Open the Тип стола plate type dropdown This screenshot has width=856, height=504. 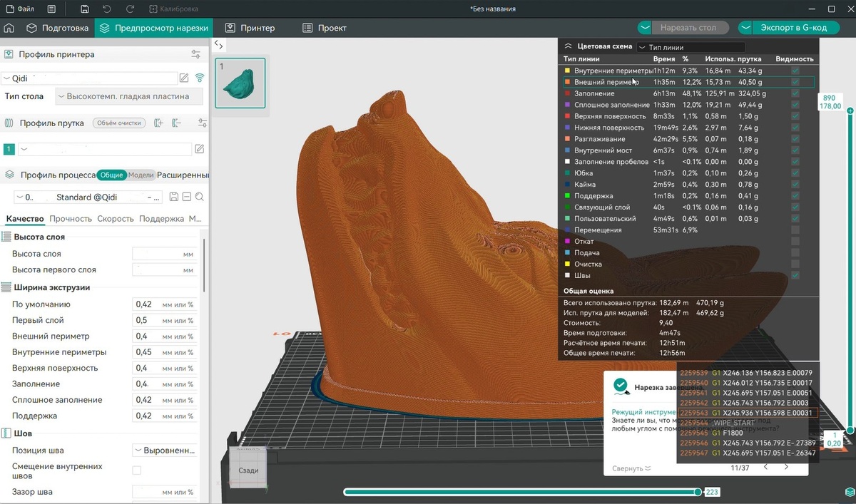pos(129,96)
